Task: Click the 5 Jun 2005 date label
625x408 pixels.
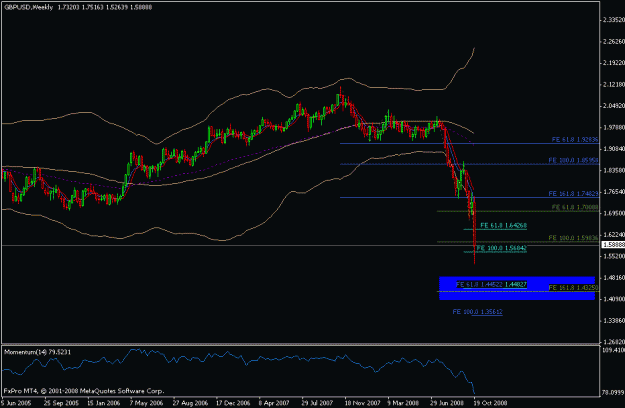Action: click(16, 403)
